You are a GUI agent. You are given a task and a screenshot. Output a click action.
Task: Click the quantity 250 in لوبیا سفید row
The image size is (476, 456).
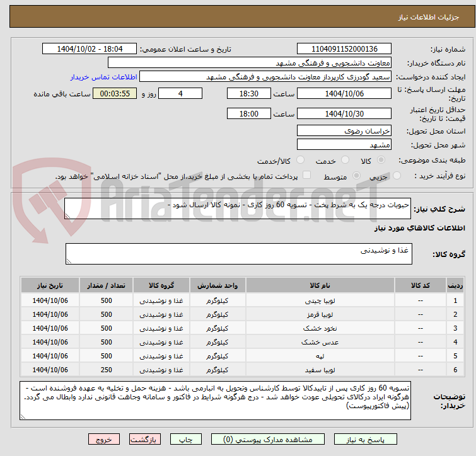pyautogui.click(x=107, y=370)
